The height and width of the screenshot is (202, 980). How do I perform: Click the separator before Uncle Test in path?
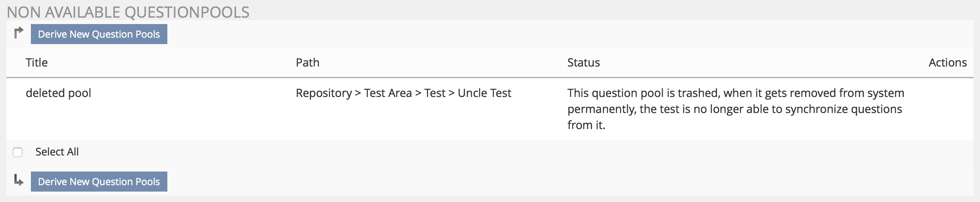coord(451,93)
